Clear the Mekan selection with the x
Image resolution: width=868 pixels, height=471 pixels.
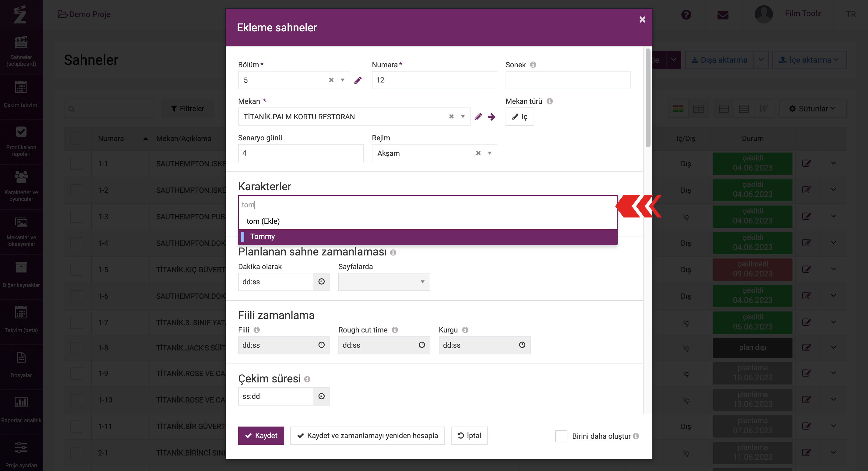click(x=452, y=117)
